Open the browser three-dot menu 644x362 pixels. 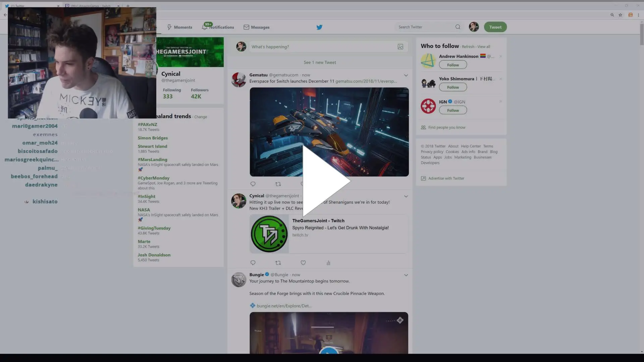[638, 15]
